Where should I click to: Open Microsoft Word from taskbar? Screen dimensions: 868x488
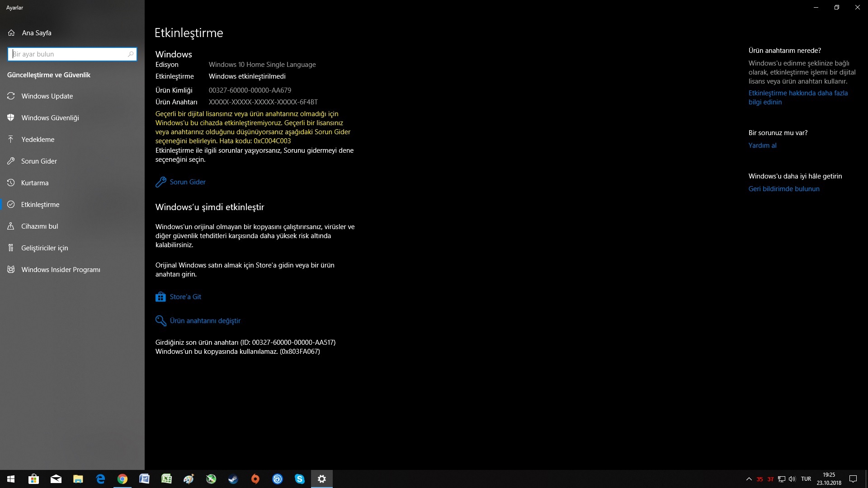click(144, 479)
